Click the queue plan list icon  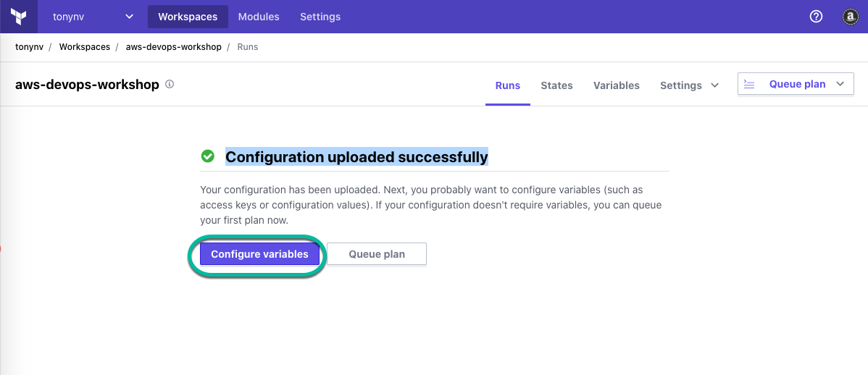click(749, 85)
